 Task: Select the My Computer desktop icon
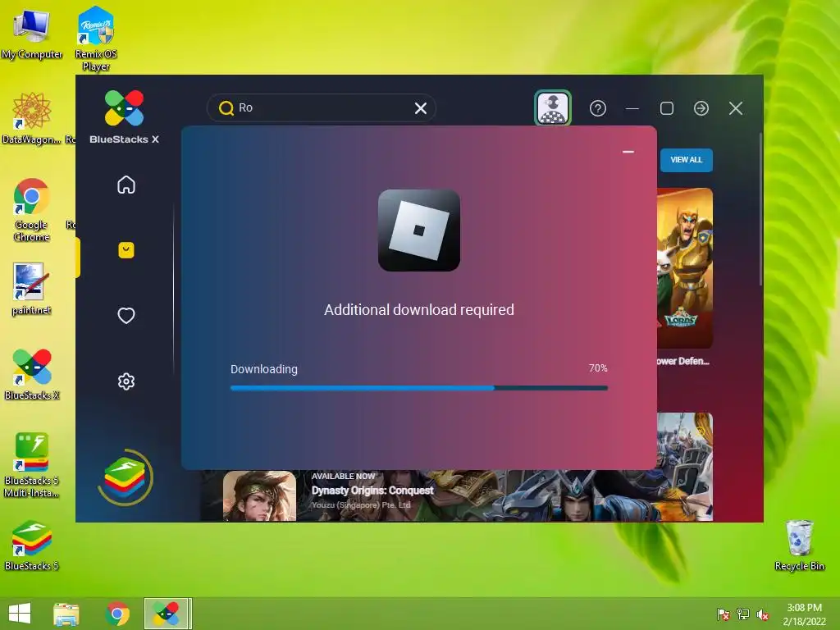click(x=32, y=35)
